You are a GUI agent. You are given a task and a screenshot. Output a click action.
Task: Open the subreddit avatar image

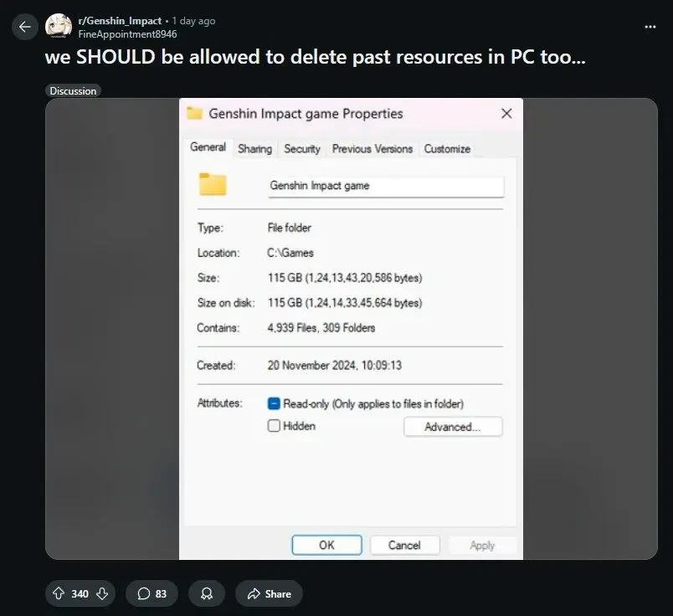point(59,27)
